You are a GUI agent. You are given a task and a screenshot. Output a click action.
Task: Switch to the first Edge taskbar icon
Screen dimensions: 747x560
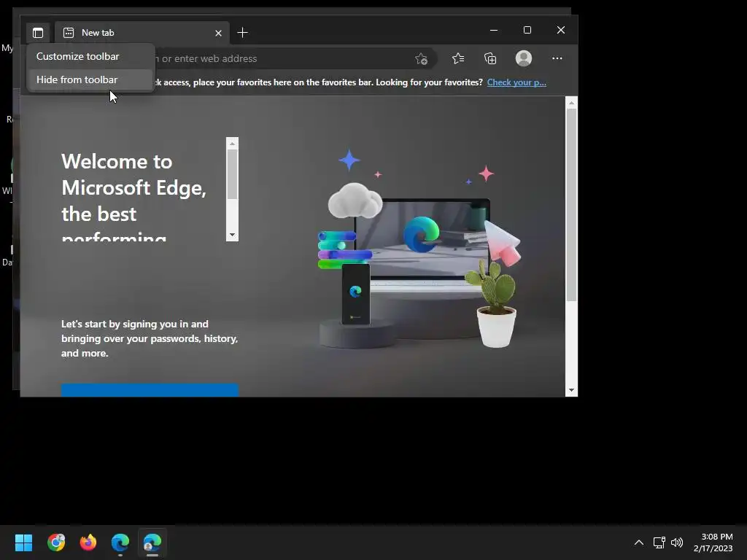coord(120,542)
